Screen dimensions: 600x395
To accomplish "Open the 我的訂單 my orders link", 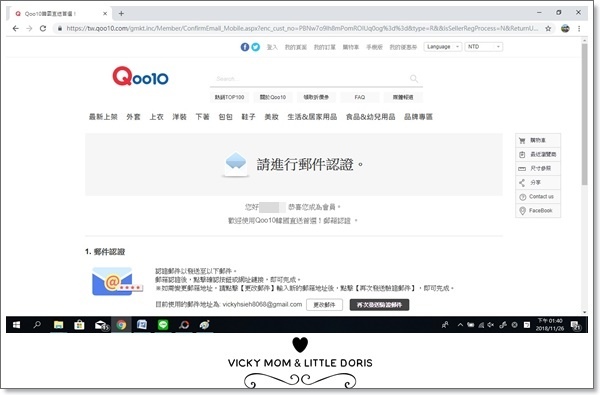I will [x=324, y=47].
